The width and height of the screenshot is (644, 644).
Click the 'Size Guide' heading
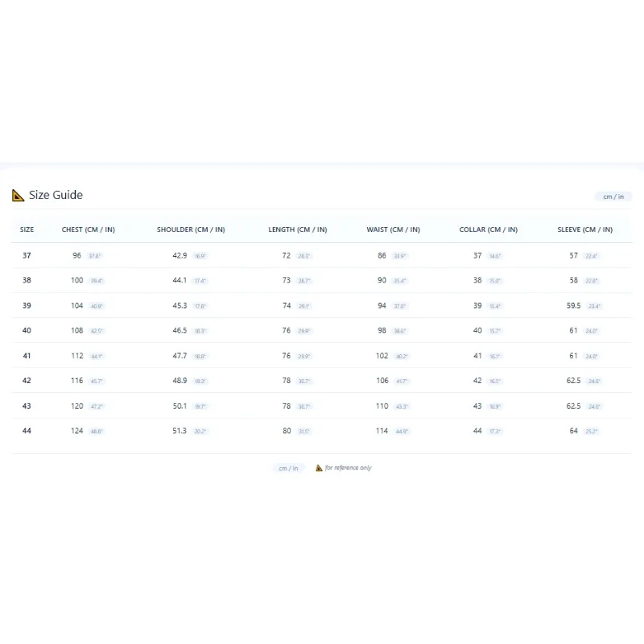(56, 195)
